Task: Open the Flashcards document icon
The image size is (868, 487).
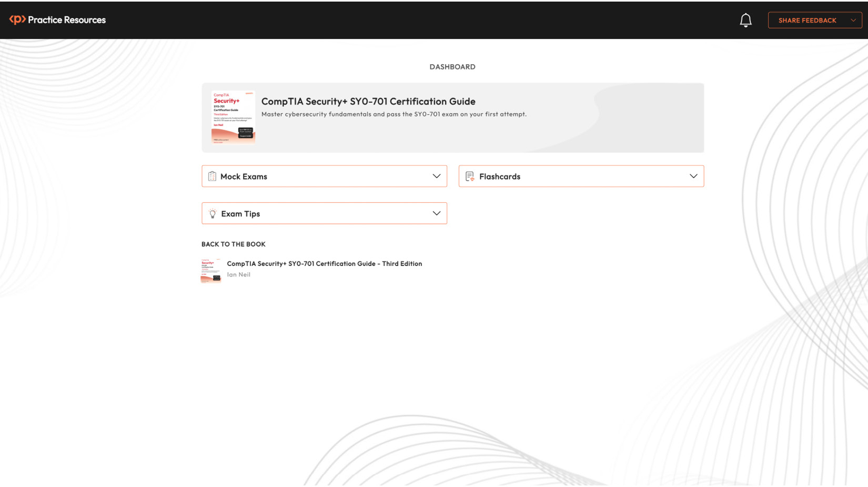Action: [x=470, y=176]
